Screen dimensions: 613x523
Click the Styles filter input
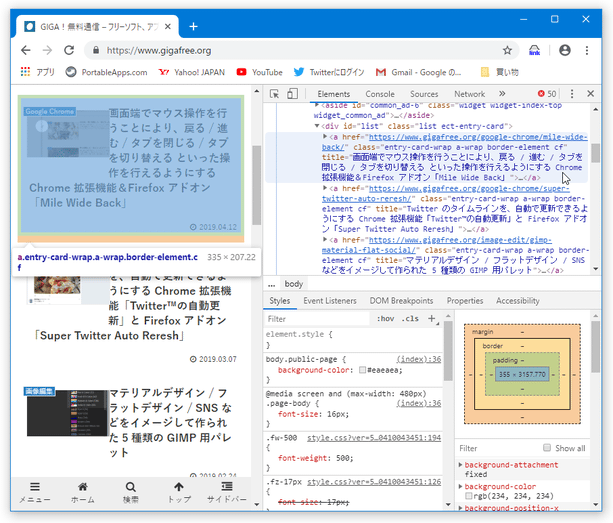click(x=317, y=319)
